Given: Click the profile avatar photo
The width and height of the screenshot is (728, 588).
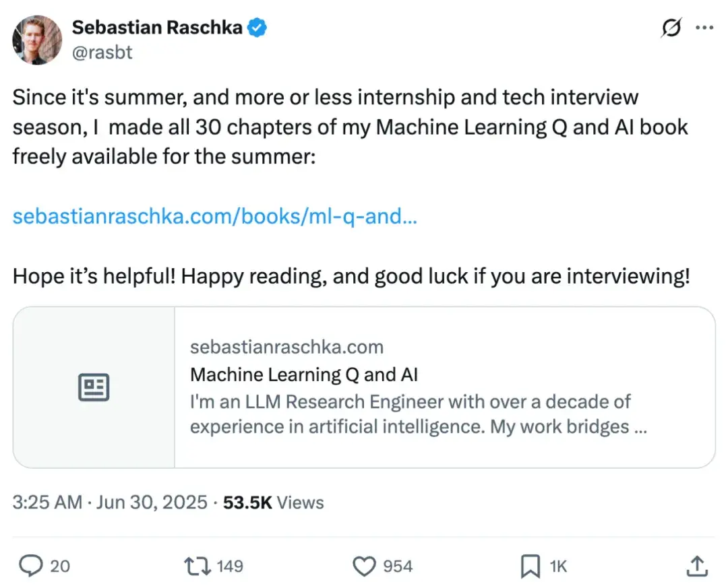Looking at the screenshot, I should (36, 40).
